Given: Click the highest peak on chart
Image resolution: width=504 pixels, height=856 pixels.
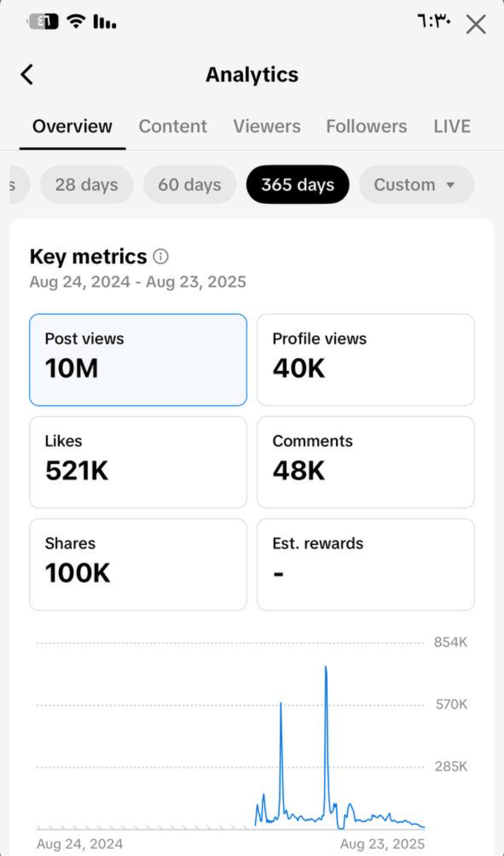Looking at the screenshot, I should click(326, 668).
